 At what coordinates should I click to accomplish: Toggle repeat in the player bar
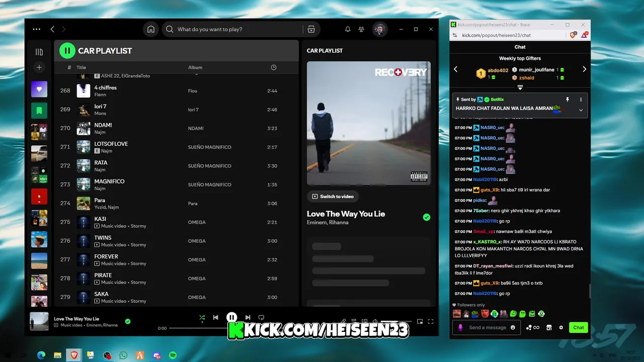[261, 317]
